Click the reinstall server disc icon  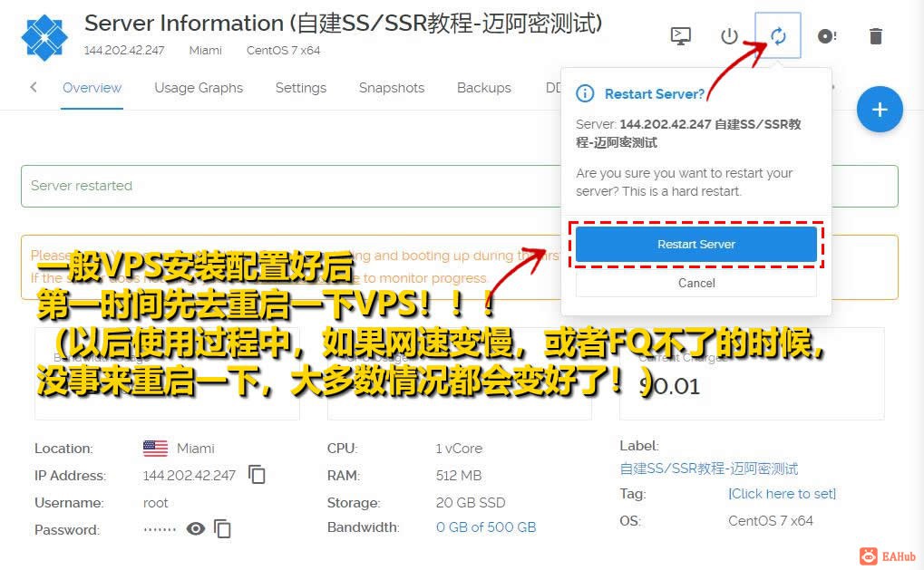(827, 36)
